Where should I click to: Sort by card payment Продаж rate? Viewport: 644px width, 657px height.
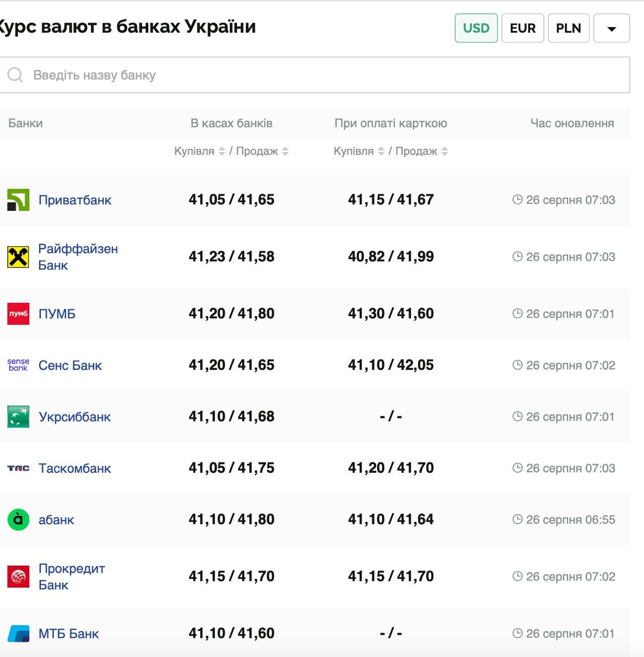[x=444, y=151]
